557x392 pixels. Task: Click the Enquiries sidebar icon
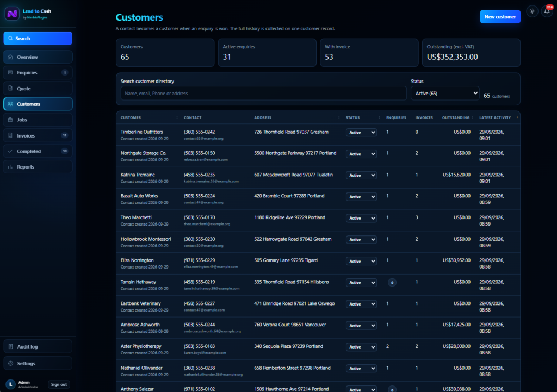[x=10, y=72]
